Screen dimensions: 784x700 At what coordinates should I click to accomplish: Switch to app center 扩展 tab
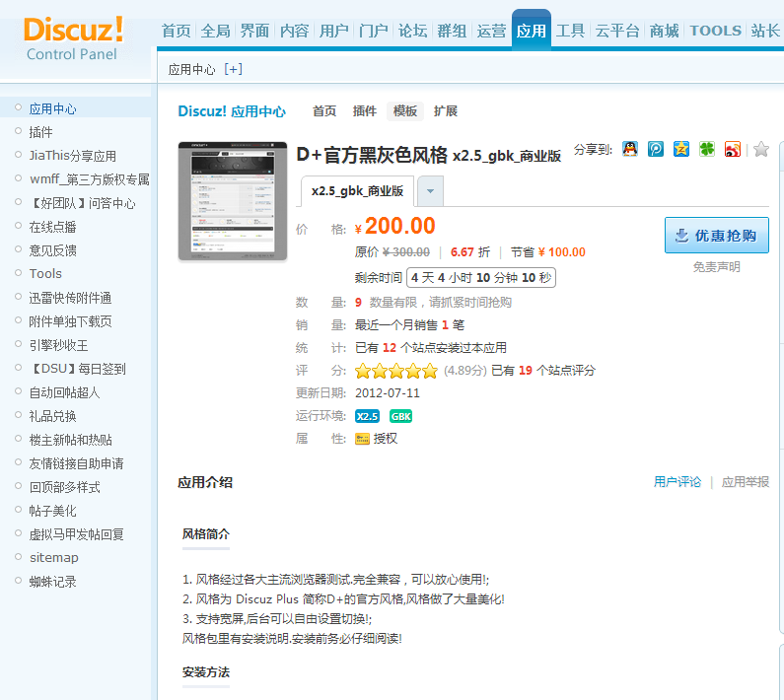446,111
